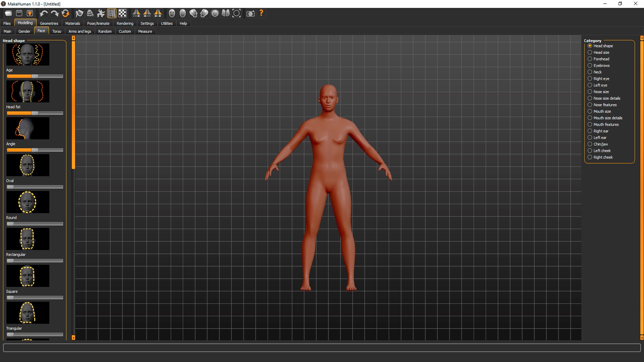Screen dimensions: 644x362
Task: Drag the Head fat slider control
Action: pos(34,113)
